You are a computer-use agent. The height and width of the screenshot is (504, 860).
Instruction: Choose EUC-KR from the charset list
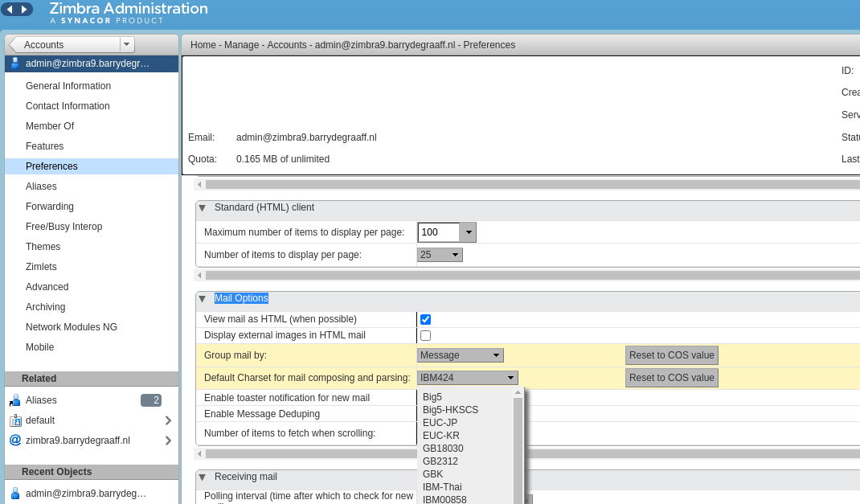coord(441,436)
